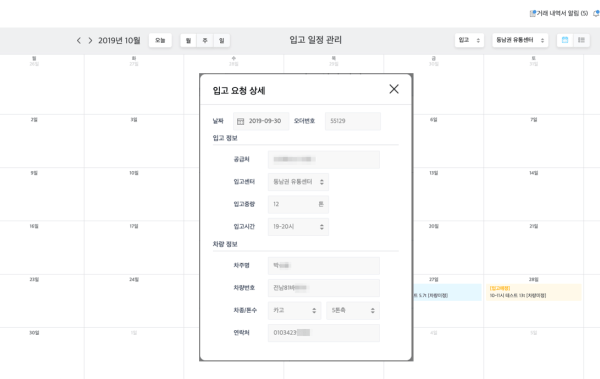600x379 pixels.
Task: Click the 23일 date cell label
Action: [x=34, y=279]
